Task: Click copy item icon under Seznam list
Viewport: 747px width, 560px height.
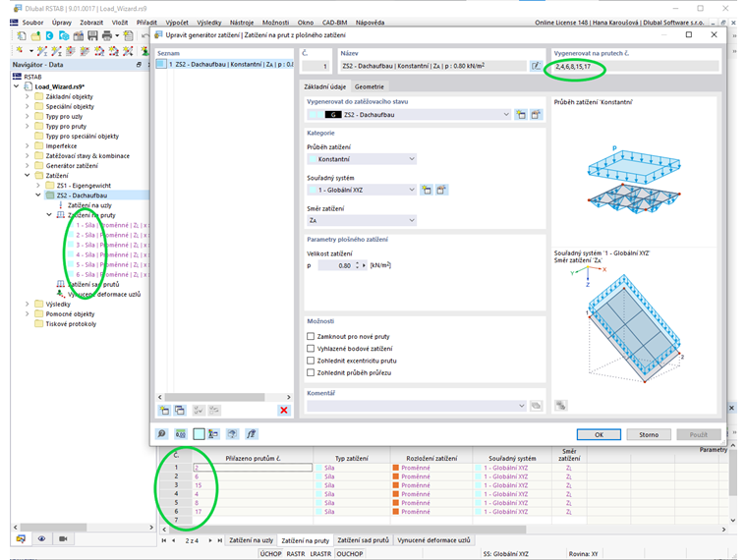Action: 180,410
